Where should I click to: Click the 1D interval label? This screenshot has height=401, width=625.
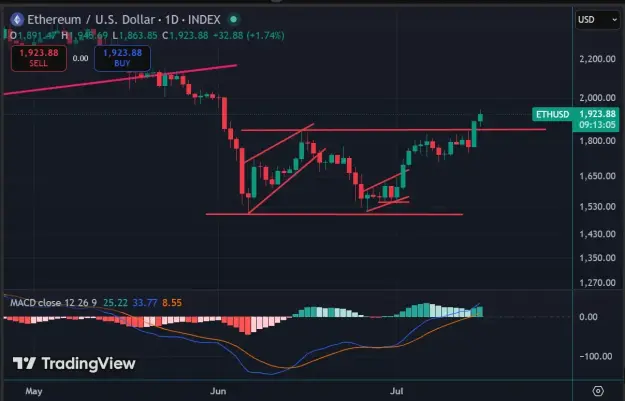click(x=171, y=20)
